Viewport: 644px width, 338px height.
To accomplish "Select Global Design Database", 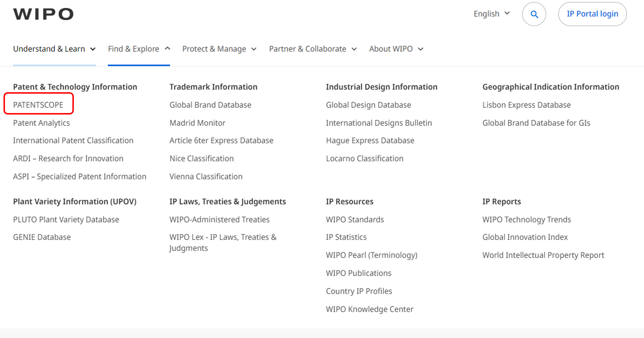I will coord(368,105).
